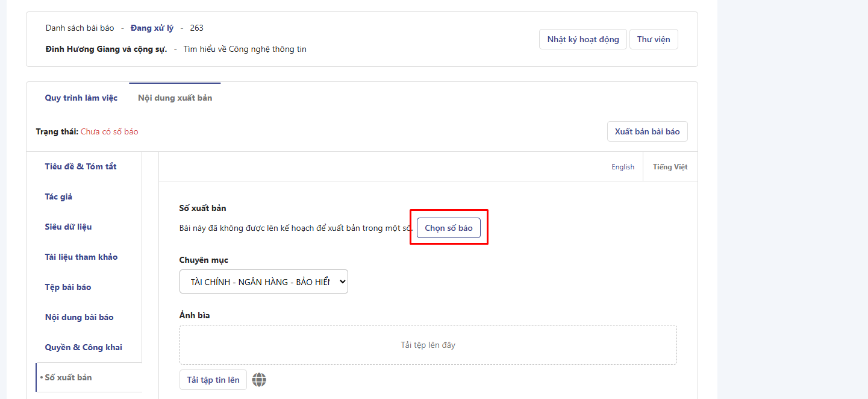The height and width of the screenshot is (399, 868).
Task: Click the globe icon beside upload button
Action: [x=259, y=380]
